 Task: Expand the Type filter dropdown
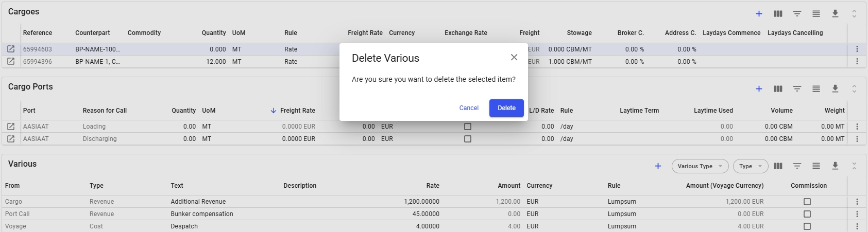750,166
